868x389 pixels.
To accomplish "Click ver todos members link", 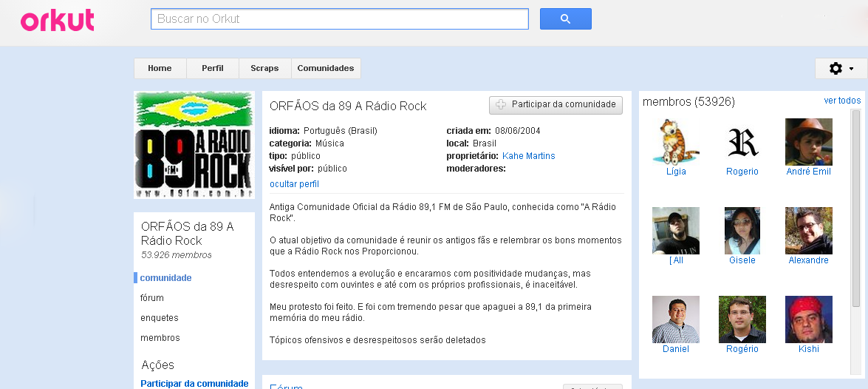I will click(842, 101).
